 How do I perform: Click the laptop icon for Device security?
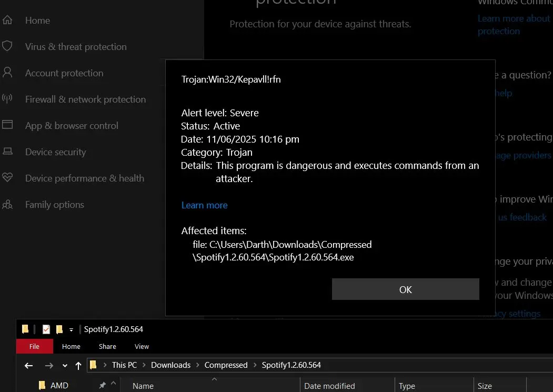[x=7, y=152]
